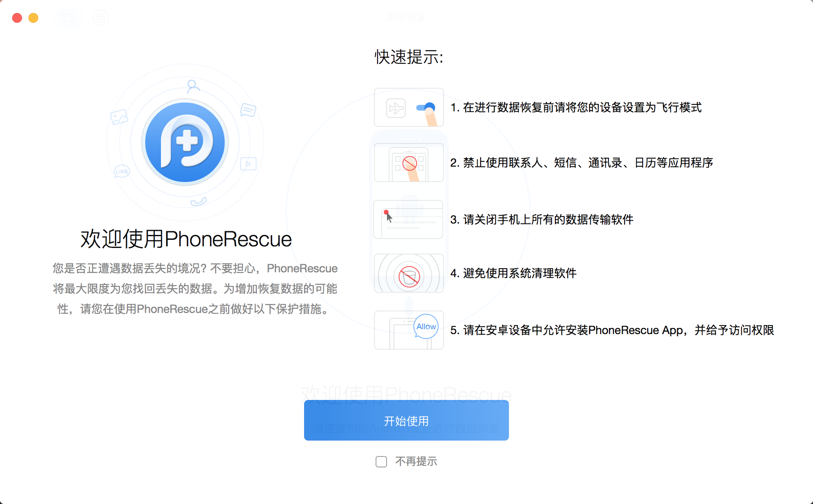Click the video play icon on left
The image size is (813, 504).
point(246,164)
